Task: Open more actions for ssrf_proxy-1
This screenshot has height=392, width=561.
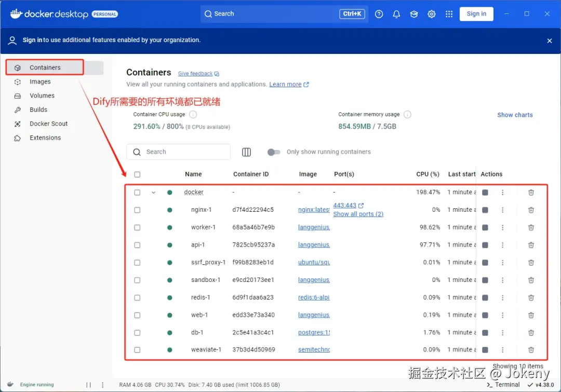Action: [503, 263]
